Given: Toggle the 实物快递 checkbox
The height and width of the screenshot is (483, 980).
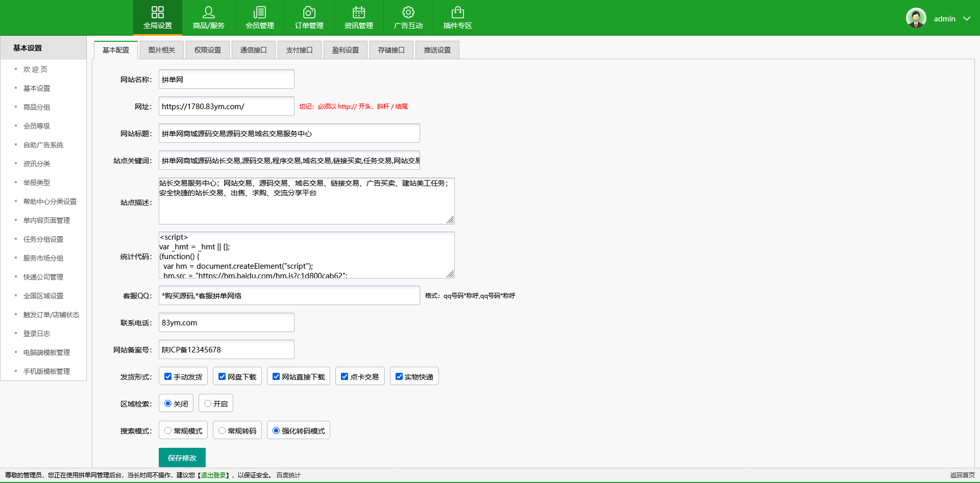Looking at the screenshot, I should 399,376.
